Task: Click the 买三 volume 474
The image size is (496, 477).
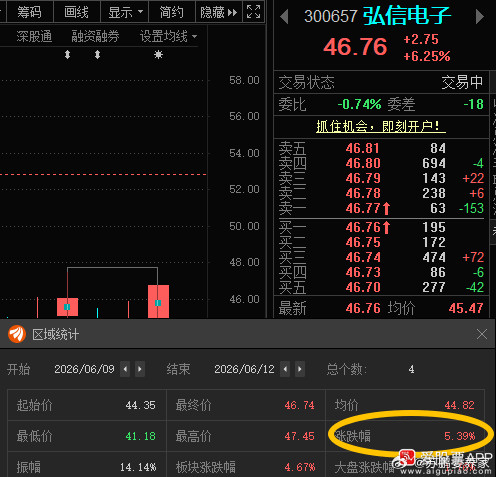Action: [x=434, y=257]
